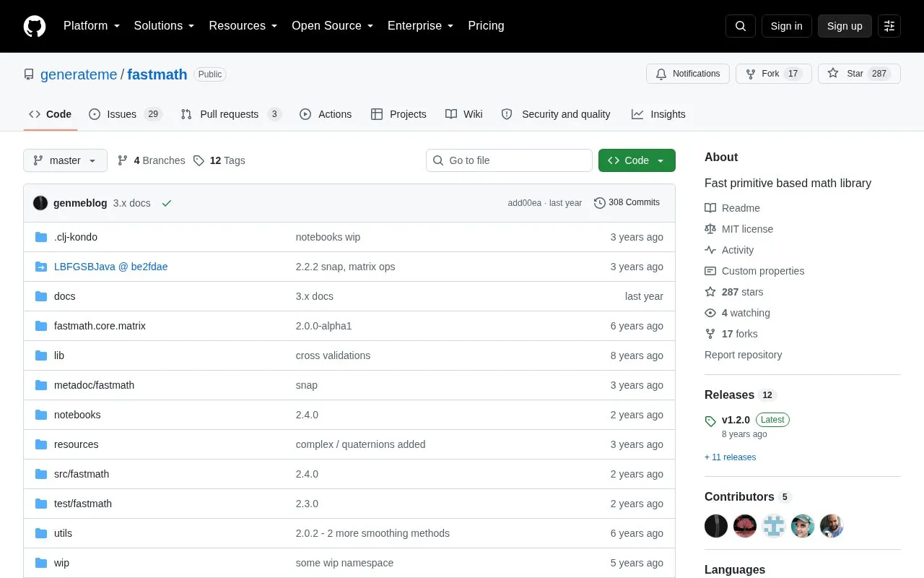
Task: Open the Pricing link
Action: [x=486, y=26]
